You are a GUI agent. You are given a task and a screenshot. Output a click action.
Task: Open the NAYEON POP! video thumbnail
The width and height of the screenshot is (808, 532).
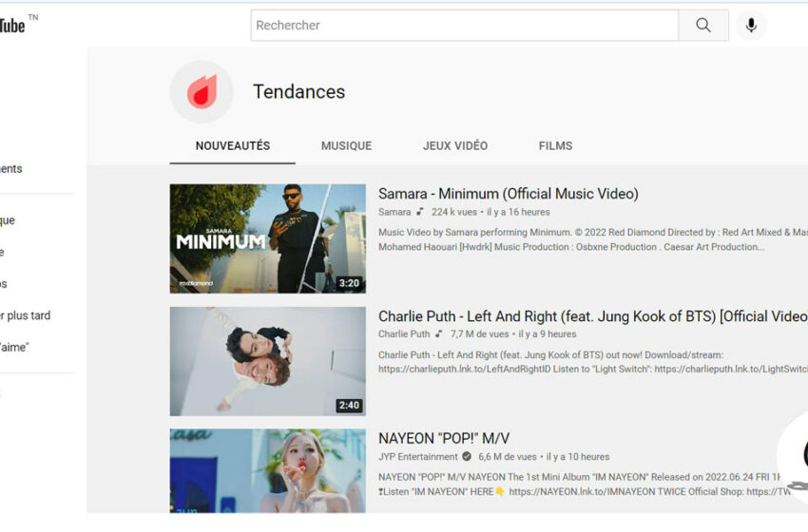pos(267,470)
